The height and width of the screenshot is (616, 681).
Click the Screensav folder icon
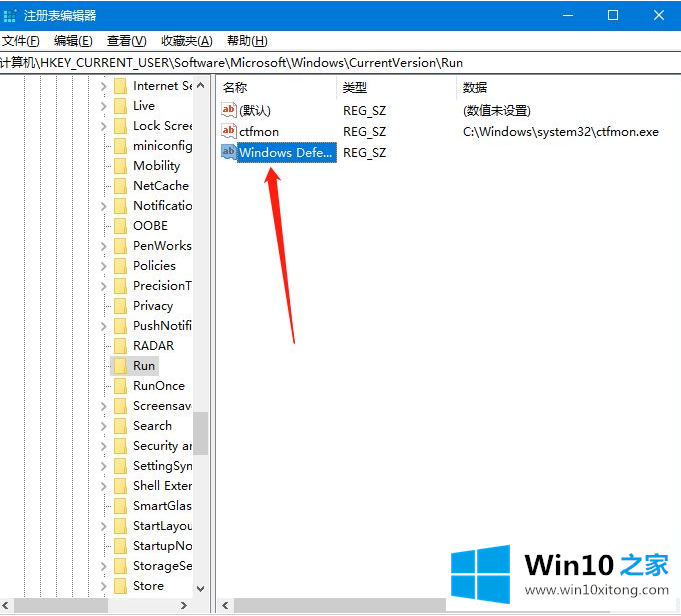(x=120, y=406)
